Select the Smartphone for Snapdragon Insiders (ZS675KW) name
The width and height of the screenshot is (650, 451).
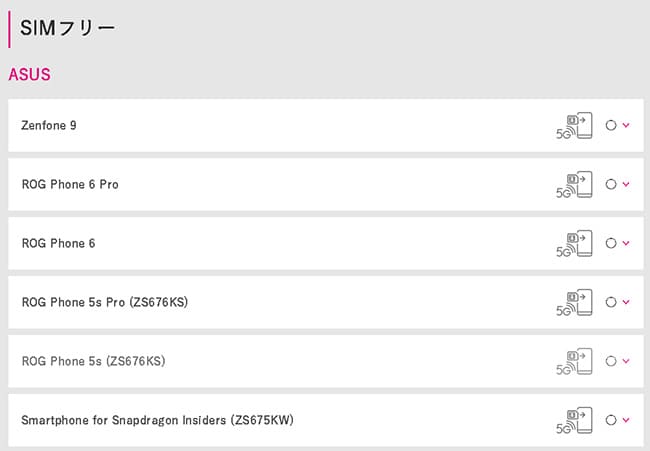click(x=158, y=420)
